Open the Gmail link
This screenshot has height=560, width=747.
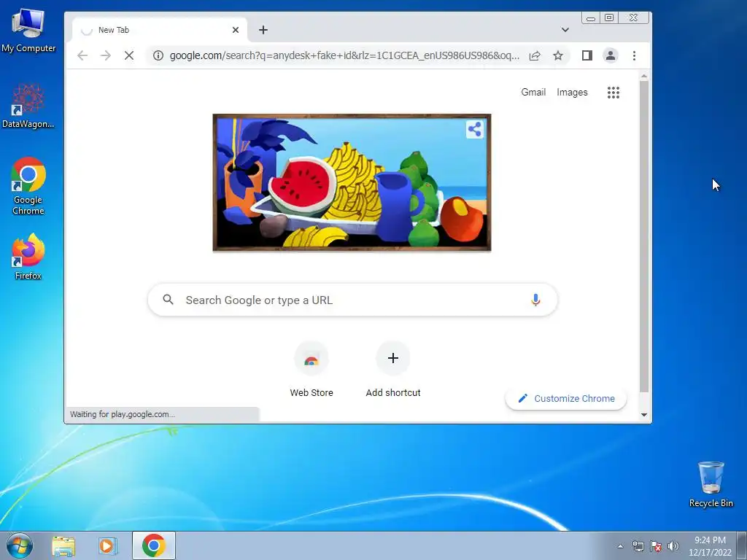click(533, 93)
